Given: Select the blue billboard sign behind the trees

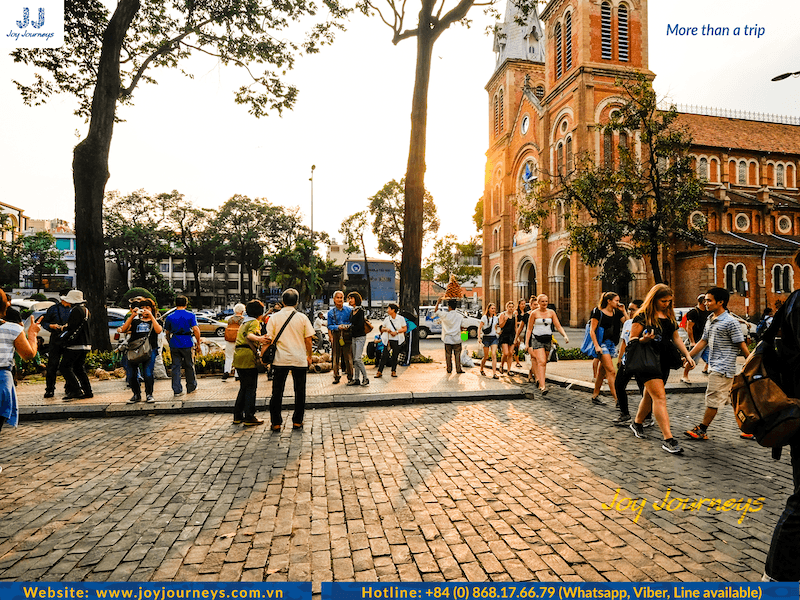Looking at the screenshot, I should coord(371,279).
